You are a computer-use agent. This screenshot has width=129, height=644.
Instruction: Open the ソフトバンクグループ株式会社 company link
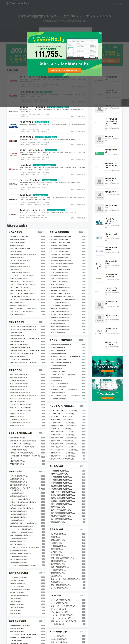click(30, 180)
